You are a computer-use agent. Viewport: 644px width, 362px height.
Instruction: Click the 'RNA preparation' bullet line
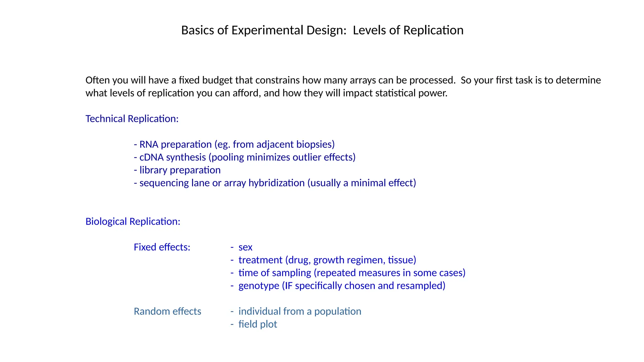[x=234, y=145]
